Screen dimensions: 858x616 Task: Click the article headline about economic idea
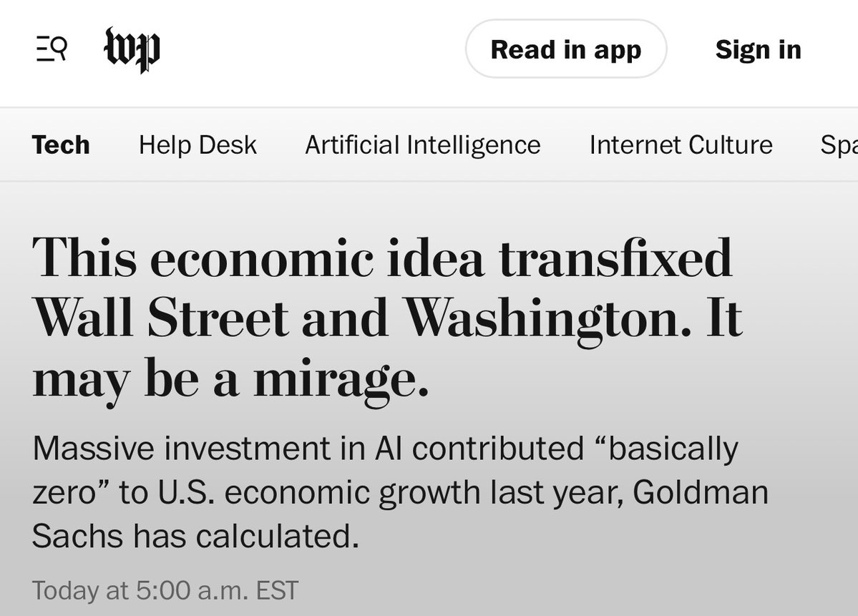pyautogui.click(x=386, y=318)
